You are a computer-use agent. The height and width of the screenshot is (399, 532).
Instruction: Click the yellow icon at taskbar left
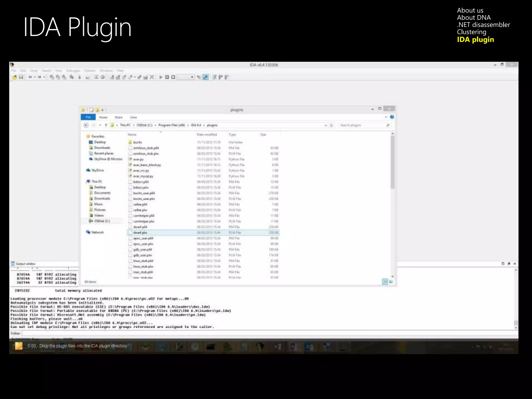pos(19,346)
